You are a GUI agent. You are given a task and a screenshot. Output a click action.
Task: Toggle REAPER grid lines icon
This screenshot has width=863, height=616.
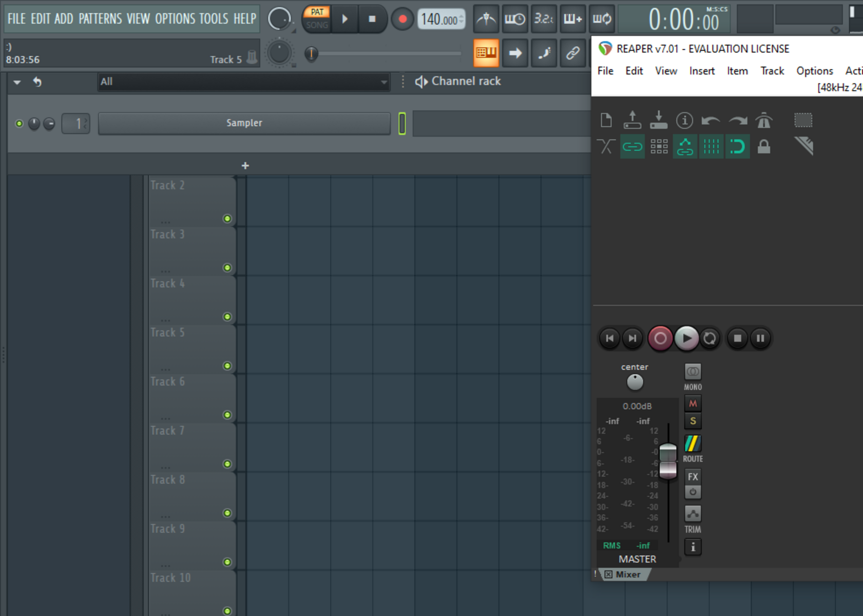(711, 147)
